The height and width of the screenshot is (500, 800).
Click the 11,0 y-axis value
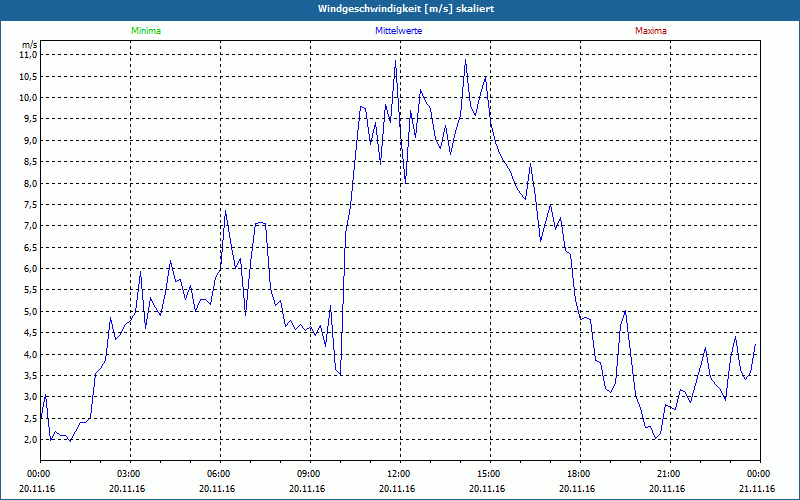[29, 55]
